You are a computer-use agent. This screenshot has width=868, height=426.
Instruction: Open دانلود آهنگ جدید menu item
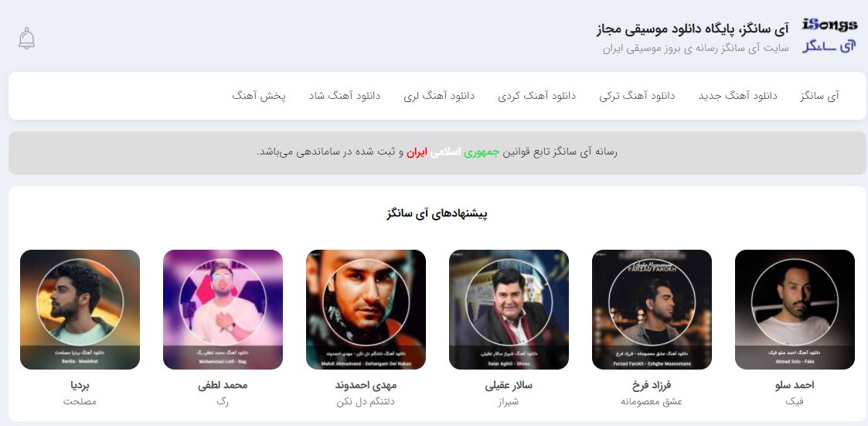[738, 96]
